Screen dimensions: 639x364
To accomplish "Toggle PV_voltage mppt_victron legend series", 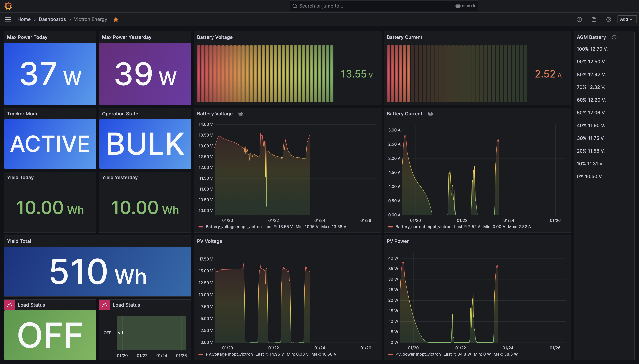I will pos(229,354).
